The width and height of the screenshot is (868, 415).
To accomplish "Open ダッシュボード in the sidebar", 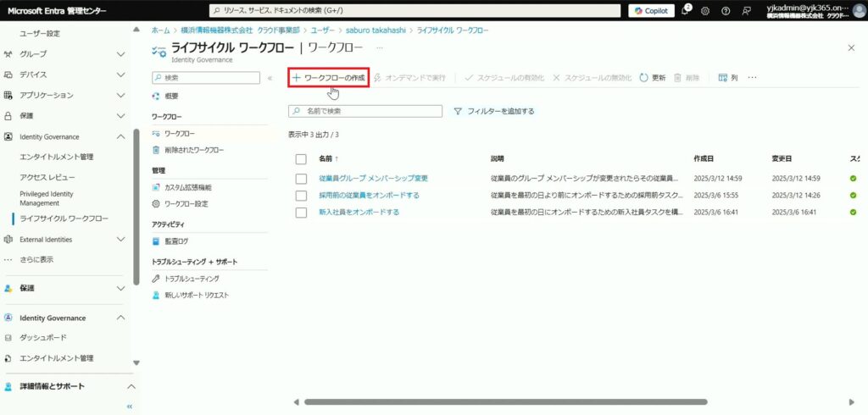I will click(x=43, y=338).
